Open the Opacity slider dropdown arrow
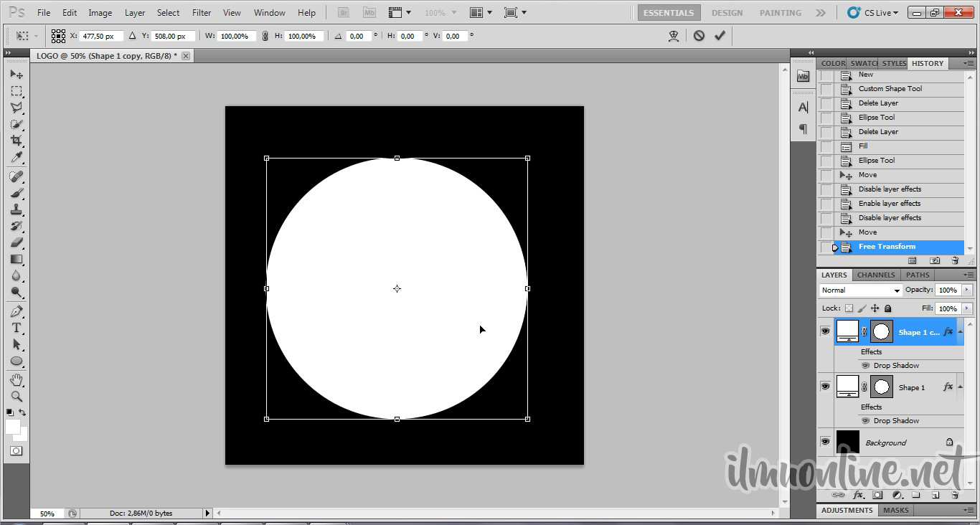Viewport: 980px width, 525px height. tap(967, 290)
